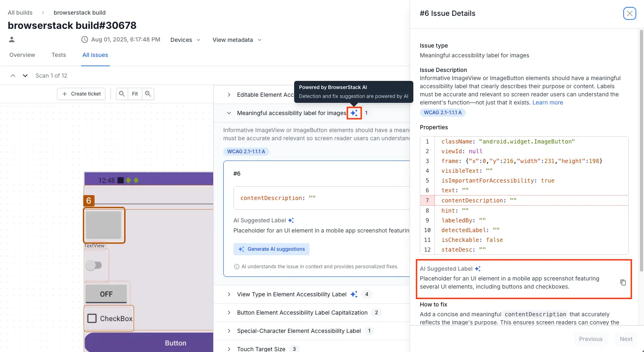The height and width of the screenshot is (352, 644).
Task: Collapse Meaningful accessibility label for images section
Action: click(x=229, y=113)
